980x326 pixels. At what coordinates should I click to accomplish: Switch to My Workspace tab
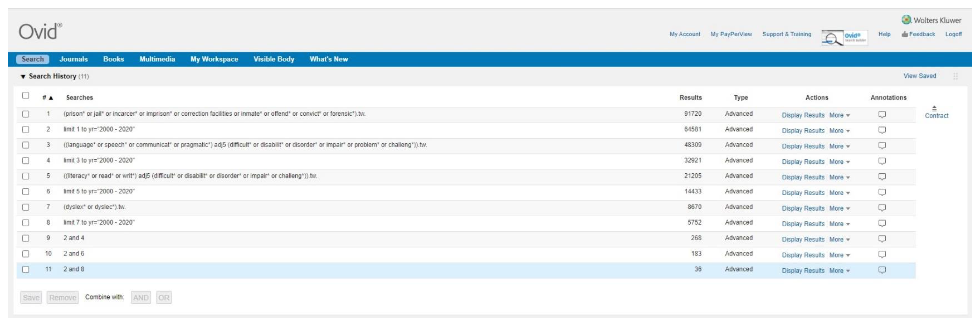(214, 59)
